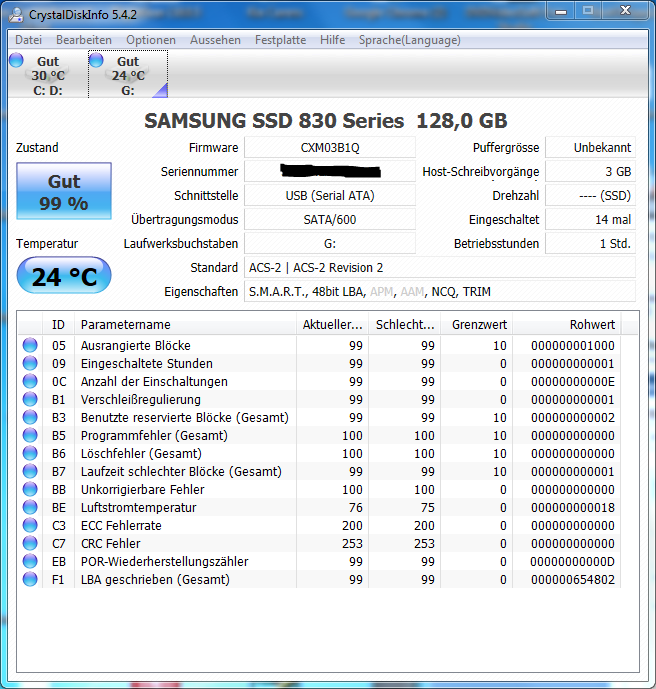The image size is (656, 689).
Task: Click the 24 °C temperature button
Action: tap(64, 276)
